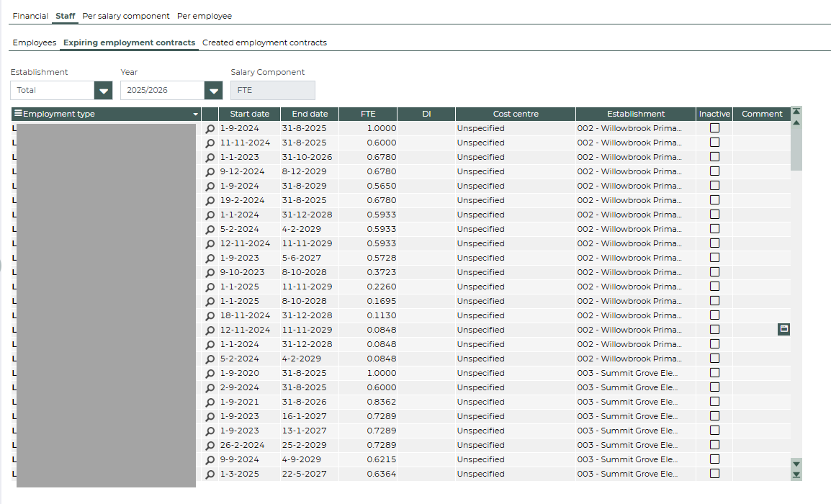
Task: Jump to bottom of table using double-arrow icon
Action: click(796, 474)
